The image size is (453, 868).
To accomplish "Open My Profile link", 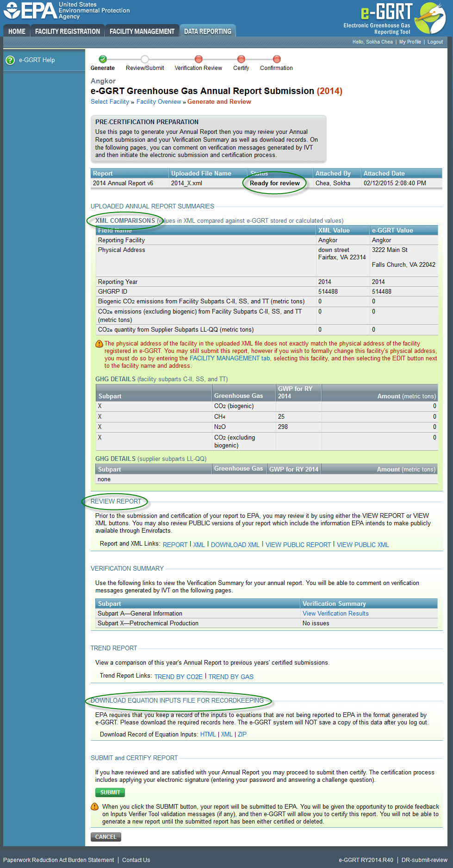I will [410, 42].
